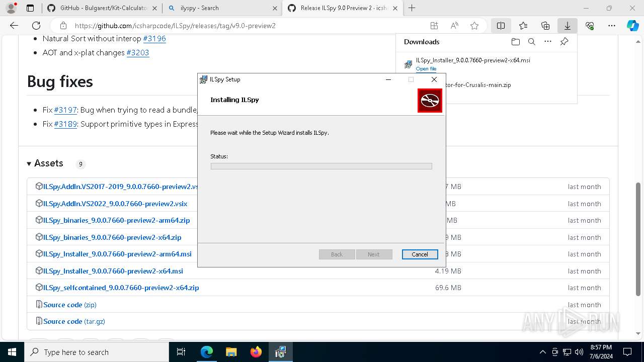Search downloads in Downloads panel
Viewport: 644px width, 362px height.
tap(531, 42)
